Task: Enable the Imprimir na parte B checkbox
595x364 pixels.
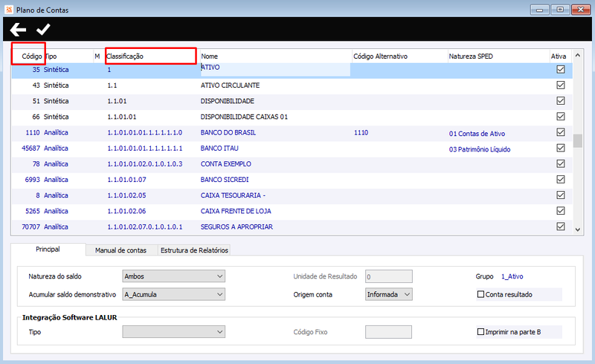Action: point(480,332)
